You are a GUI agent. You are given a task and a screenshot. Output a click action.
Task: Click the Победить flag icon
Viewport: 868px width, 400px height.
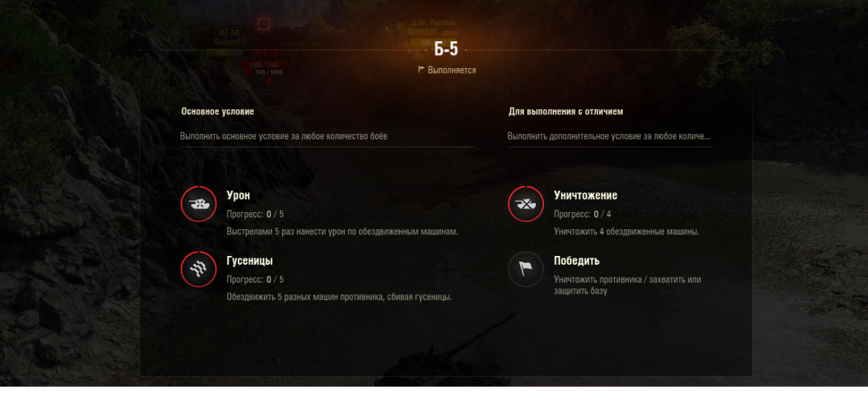pos(526,270)
